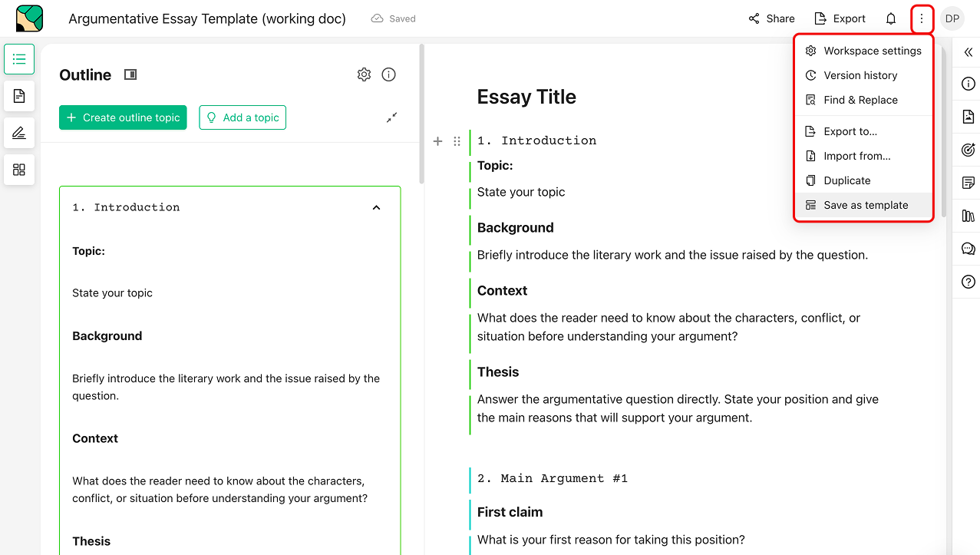Open library books icon in right sidebar

click(x=968, y=216)
